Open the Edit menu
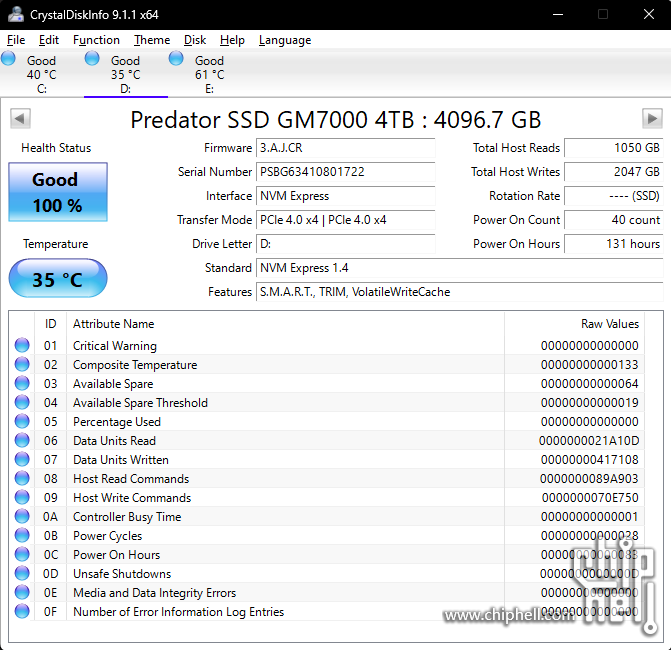The width and height of the screenshot is (671, 650). pyautogui.click(x=48, y=40)
